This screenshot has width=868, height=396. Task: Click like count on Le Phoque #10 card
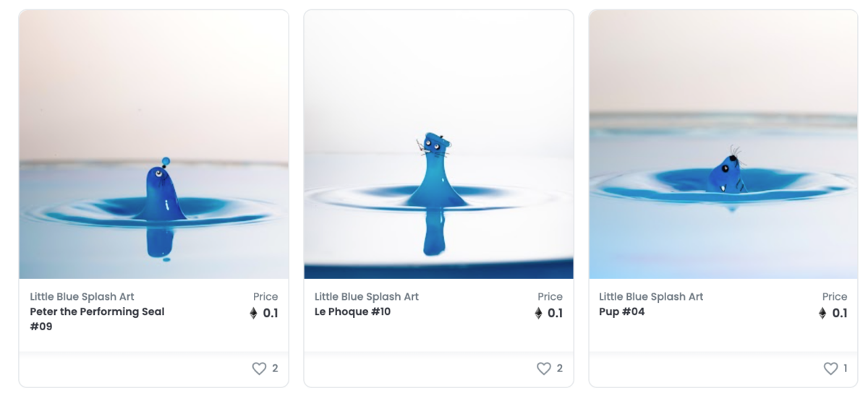[x=560, y=369]
